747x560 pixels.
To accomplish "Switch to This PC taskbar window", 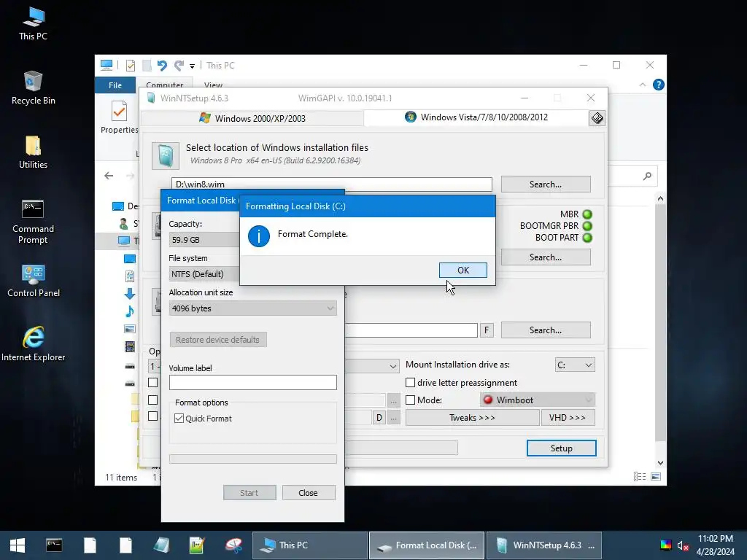I will pyautogui.click(x=309, y=545).
